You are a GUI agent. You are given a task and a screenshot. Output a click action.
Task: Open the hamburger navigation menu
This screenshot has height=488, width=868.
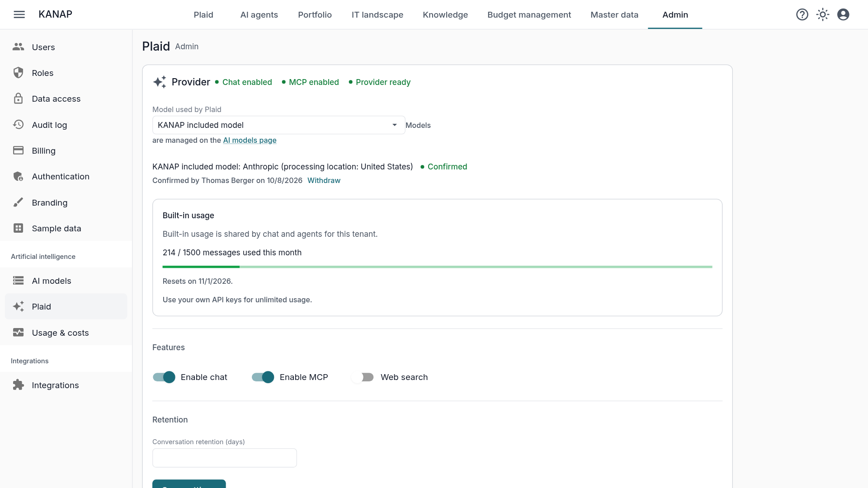click(x=19, y=14)
